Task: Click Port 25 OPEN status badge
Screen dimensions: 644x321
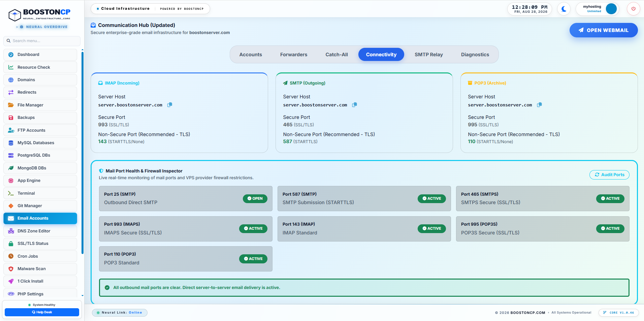Action: tap(255, 199)
